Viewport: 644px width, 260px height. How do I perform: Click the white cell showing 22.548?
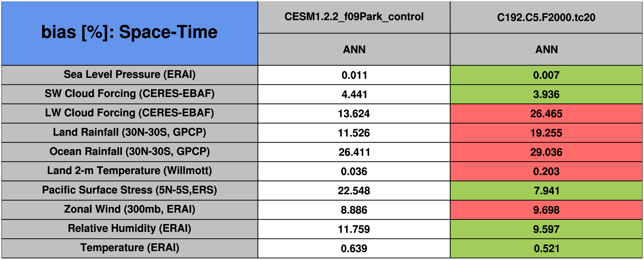pyautogui.click(x=354, y=191)
